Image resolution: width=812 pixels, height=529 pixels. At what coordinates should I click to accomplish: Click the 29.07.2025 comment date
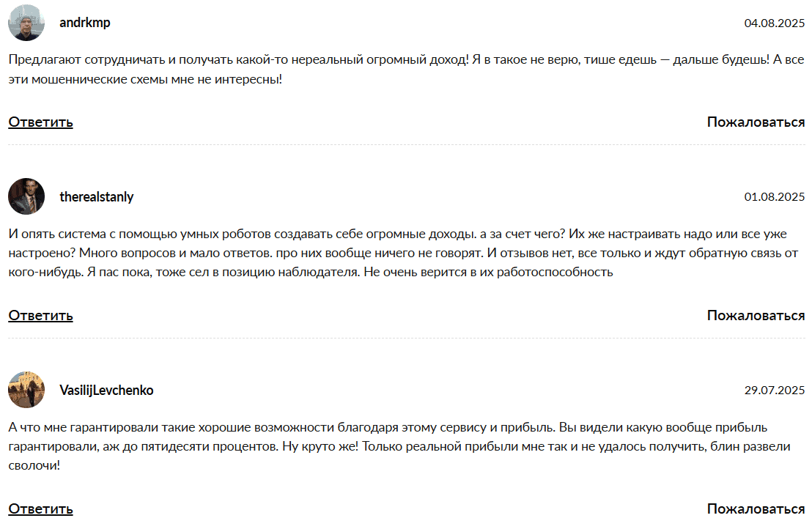(774, 391)
